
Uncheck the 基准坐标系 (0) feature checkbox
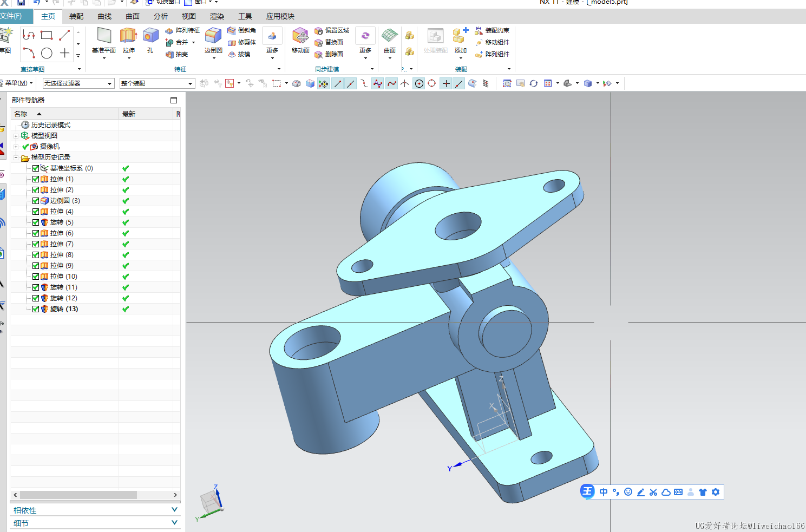36,168
